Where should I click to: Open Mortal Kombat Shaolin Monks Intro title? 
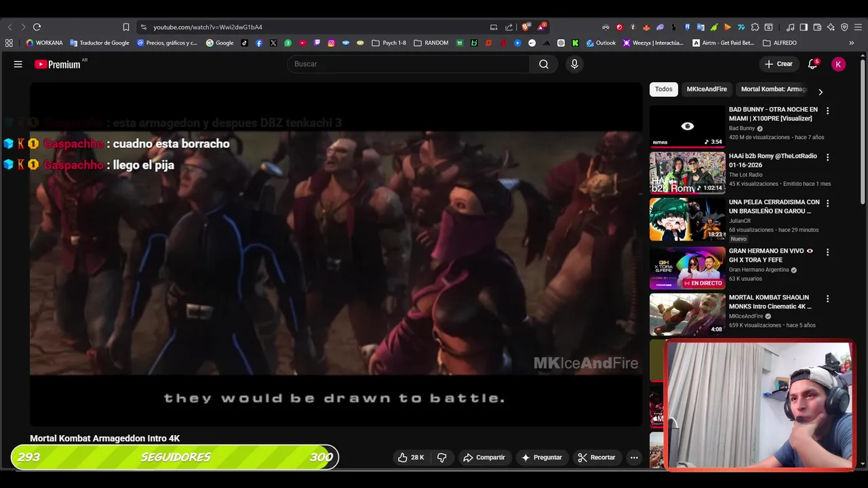click(x=770, y=302)
